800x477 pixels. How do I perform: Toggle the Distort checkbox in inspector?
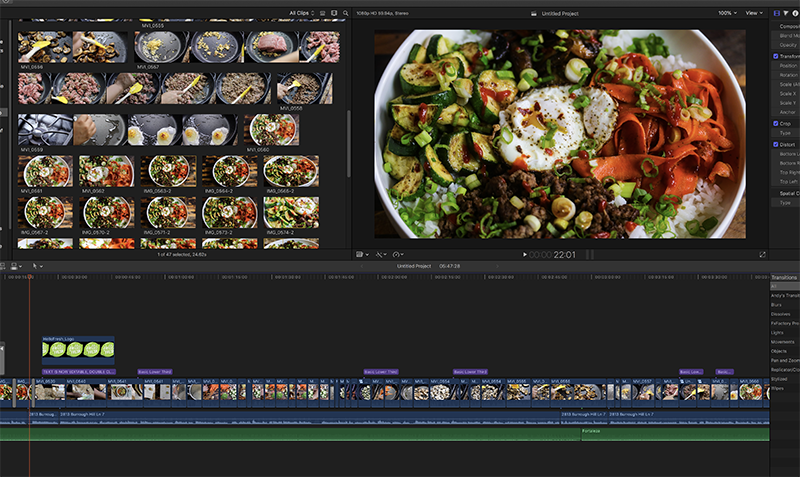point(776,144)
